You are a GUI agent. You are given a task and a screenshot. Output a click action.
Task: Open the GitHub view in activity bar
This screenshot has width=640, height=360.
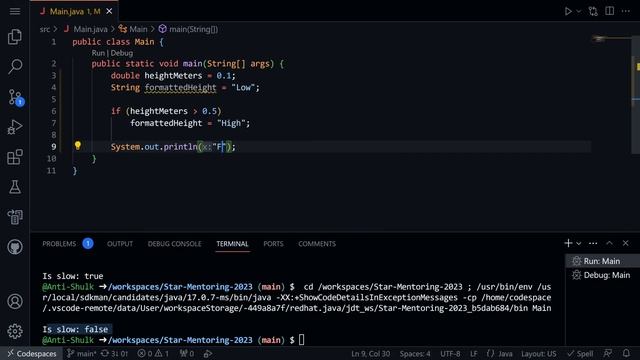[x=15, y=247]
